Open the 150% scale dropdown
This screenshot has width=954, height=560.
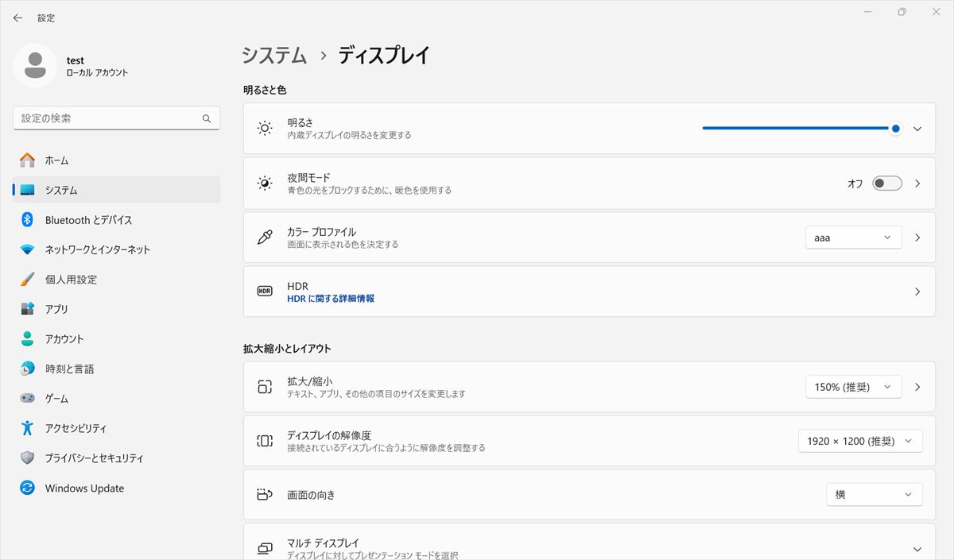click(853, 387)
